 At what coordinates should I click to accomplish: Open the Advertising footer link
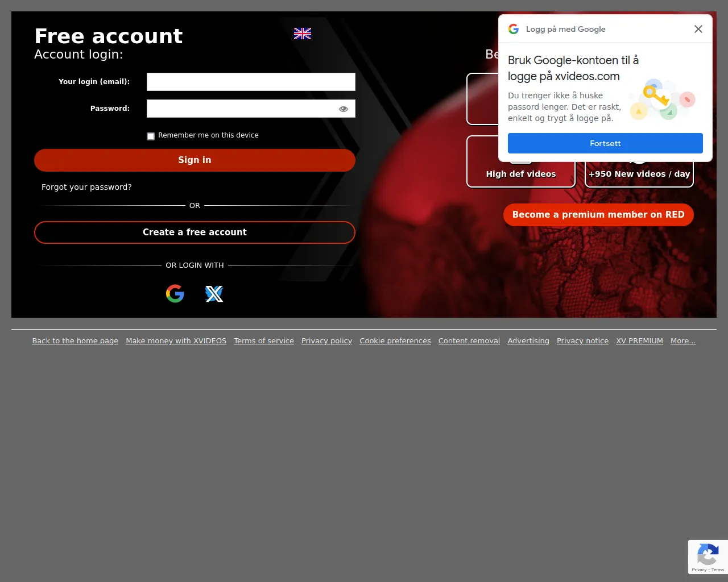[x=528, y=341]
